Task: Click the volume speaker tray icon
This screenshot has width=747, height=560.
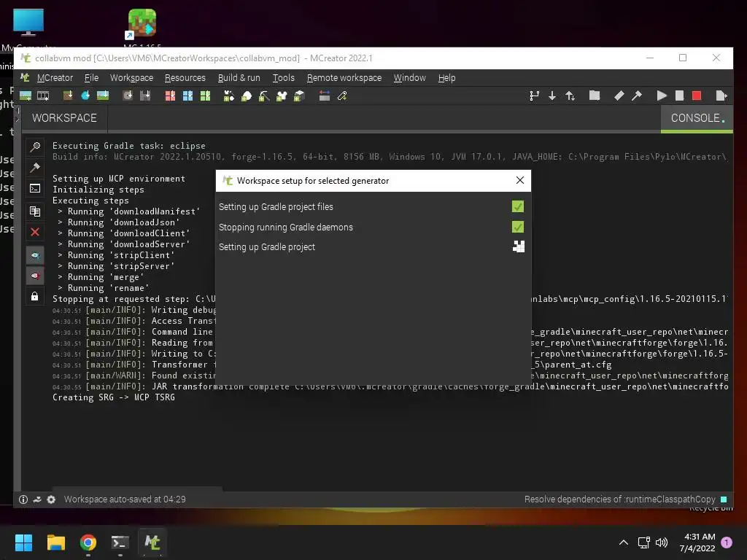Action: click(x=662, y=542)
